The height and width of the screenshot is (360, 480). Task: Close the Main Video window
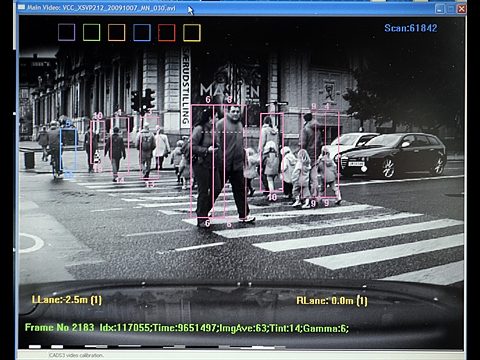point(462,9)
